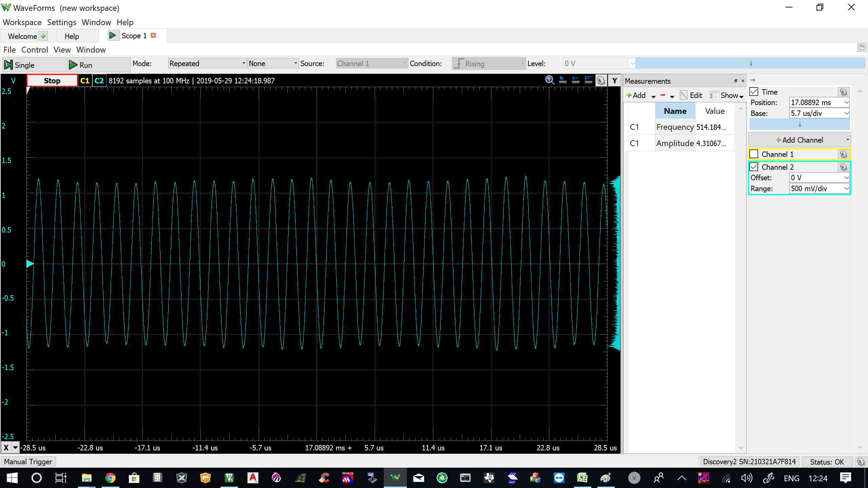Open Time settings gear

pyautogui.click(x=843, y=92)
